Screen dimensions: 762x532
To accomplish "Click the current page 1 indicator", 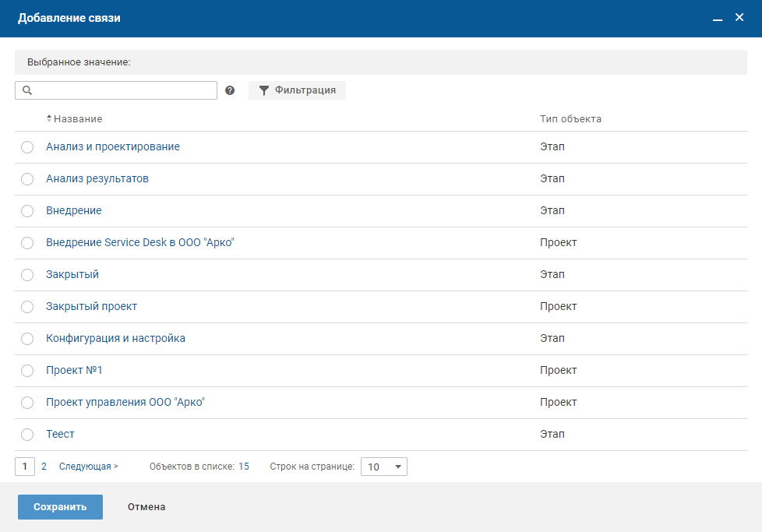I will coord(25,467).
